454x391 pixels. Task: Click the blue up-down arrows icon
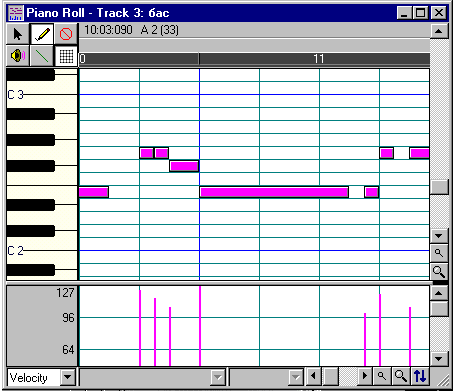coord(420,376)
